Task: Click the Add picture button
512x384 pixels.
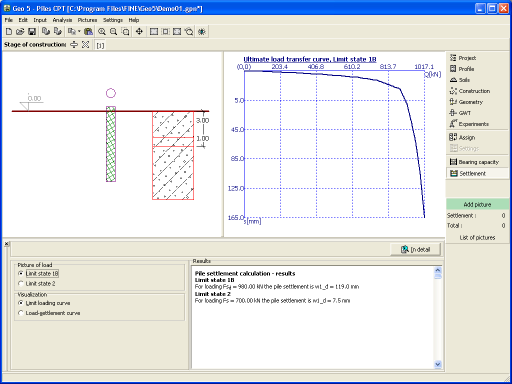Action: tap(477, 204)
